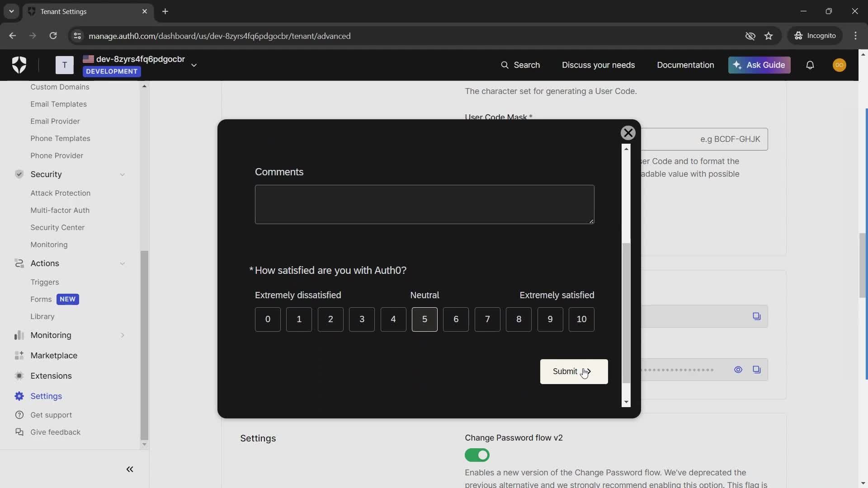
Task: Open Security Center in sidebar
Action: pyautogui.click(x=57, y=227)
